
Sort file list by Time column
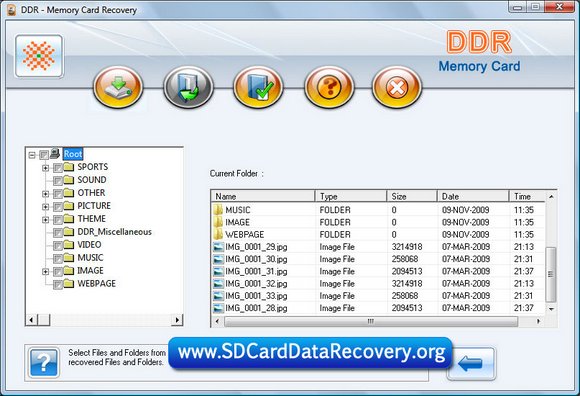tap(527, 196)
